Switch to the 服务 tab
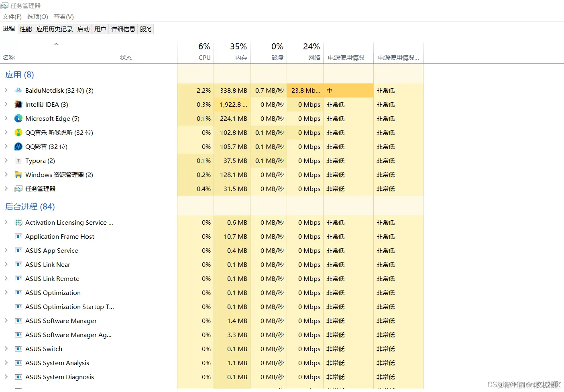The height and width of the screenshot is (392, 564). pyautogui.click(x=146, y=29)
